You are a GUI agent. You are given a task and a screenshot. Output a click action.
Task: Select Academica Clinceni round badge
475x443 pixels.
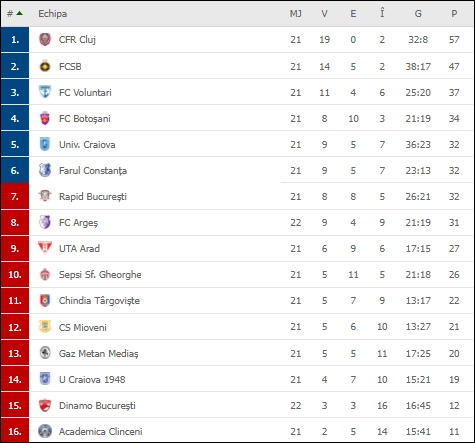pyautogui.click(x=45, y=431)
